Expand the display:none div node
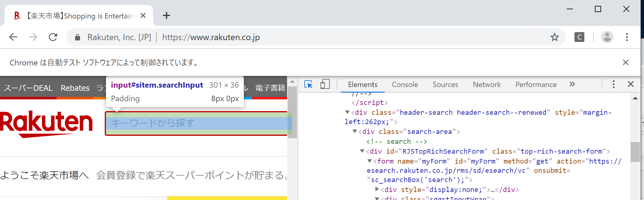This screenshot has width=644, height=200. point(377,189)
